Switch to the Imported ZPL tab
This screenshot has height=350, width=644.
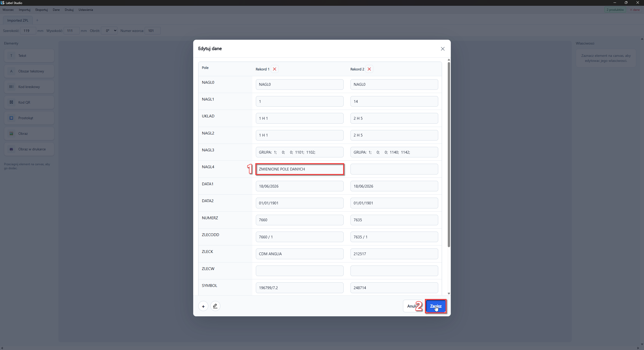coord(18,20)
